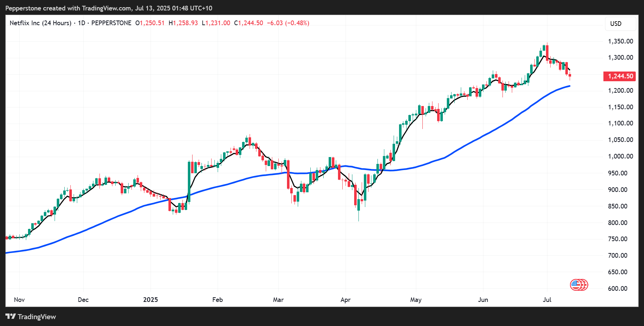The image size is (644, 326).
Task: Click the 900.00 price axis label
Action: pyautogui.click(x=618, y=190)
